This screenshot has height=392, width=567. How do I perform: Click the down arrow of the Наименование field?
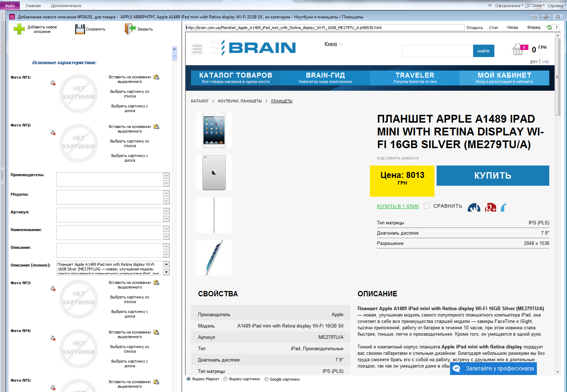(166, 236)
